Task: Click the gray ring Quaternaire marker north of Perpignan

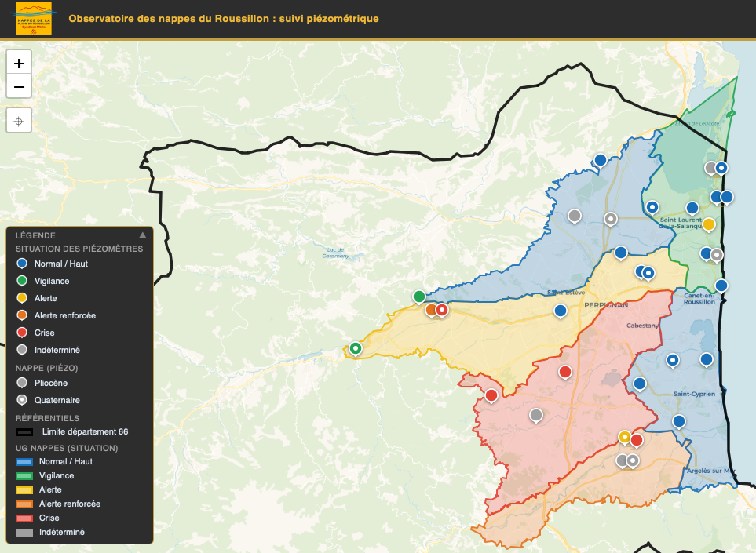Action: pos(611,219)
